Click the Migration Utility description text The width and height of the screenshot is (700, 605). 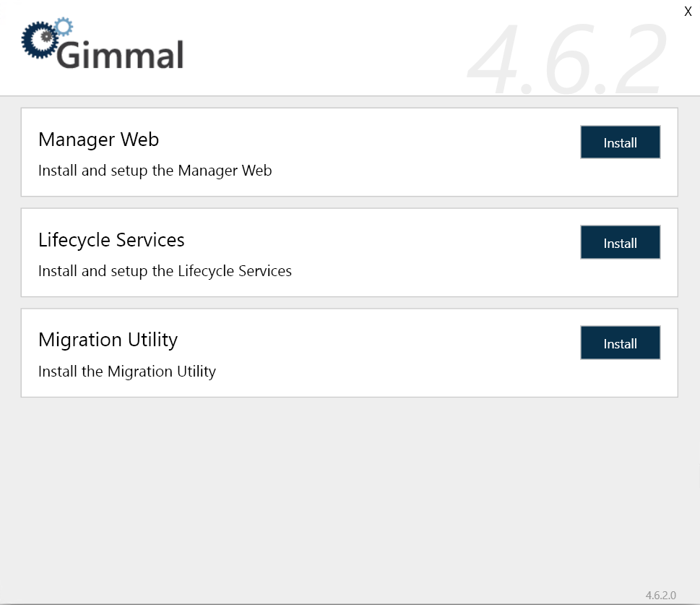tap(127, 371)
